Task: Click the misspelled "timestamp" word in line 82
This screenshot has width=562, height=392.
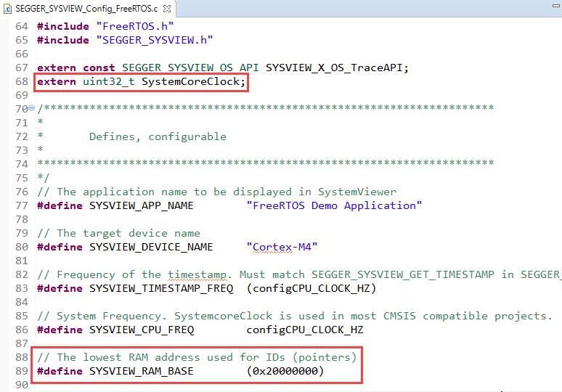Action: [x=197, y=275]
